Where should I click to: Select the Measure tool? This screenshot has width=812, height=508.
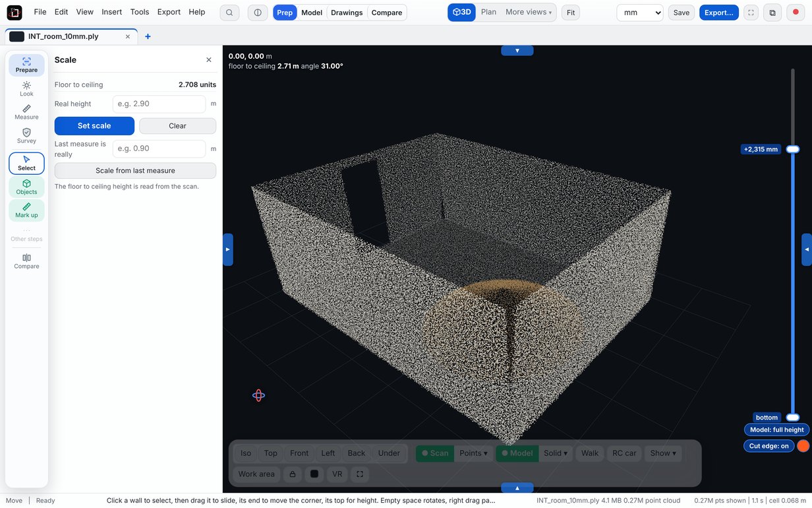coord(26,112)
